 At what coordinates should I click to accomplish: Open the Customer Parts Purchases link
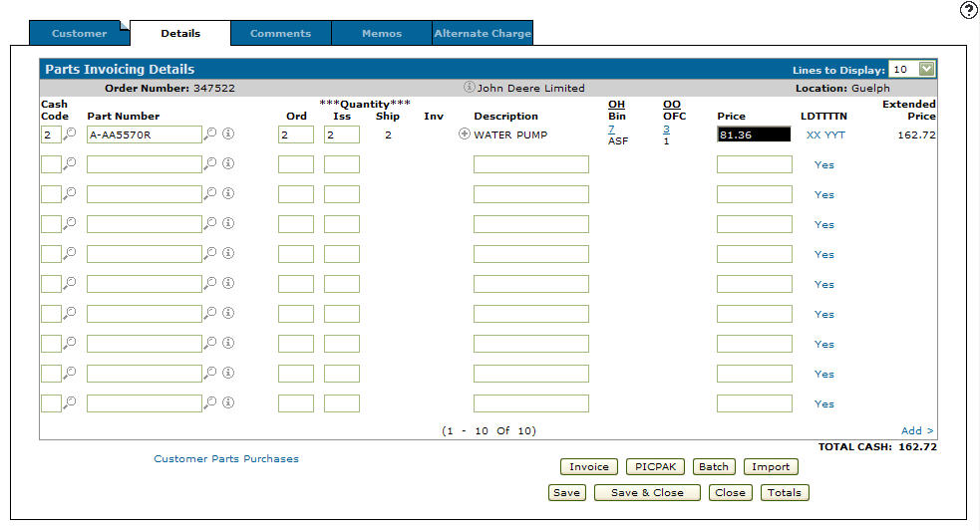click(226, 459)
